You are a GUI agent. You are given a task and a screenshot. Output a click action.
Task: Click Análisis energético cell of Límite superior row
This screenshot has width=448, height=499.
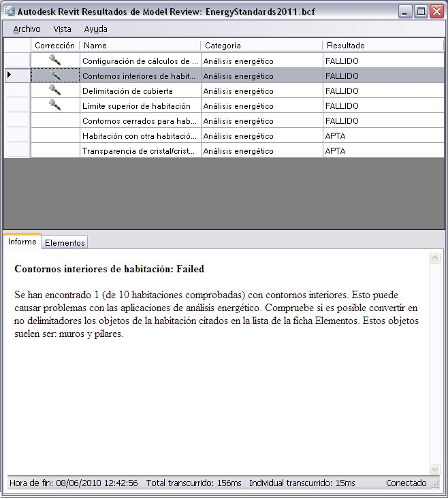(x=261, y=106)
